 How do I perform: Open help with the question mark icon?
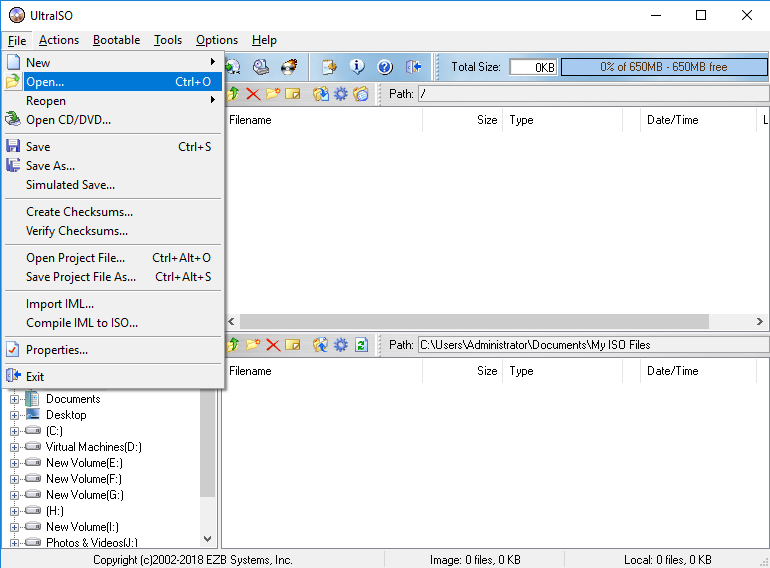pyautogui.click(x=385, y=67)
